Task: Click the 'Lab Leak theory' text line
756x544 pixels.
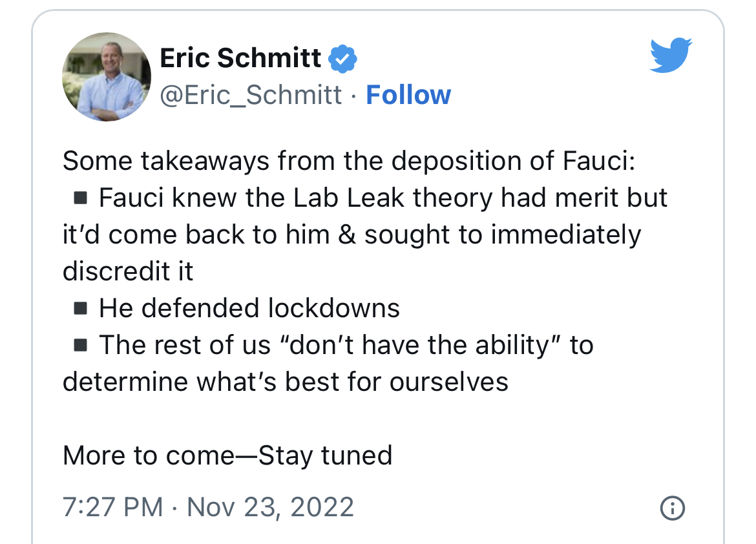Action: tap(383, 198)
